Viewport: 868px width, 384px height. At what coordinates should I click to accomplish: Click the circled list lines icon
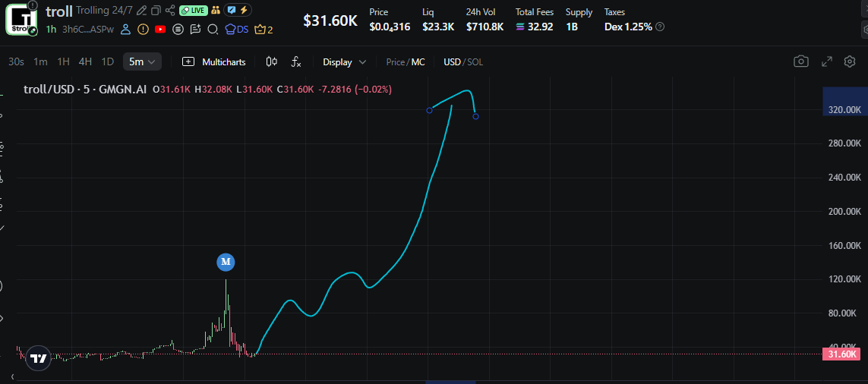[178, 30]
